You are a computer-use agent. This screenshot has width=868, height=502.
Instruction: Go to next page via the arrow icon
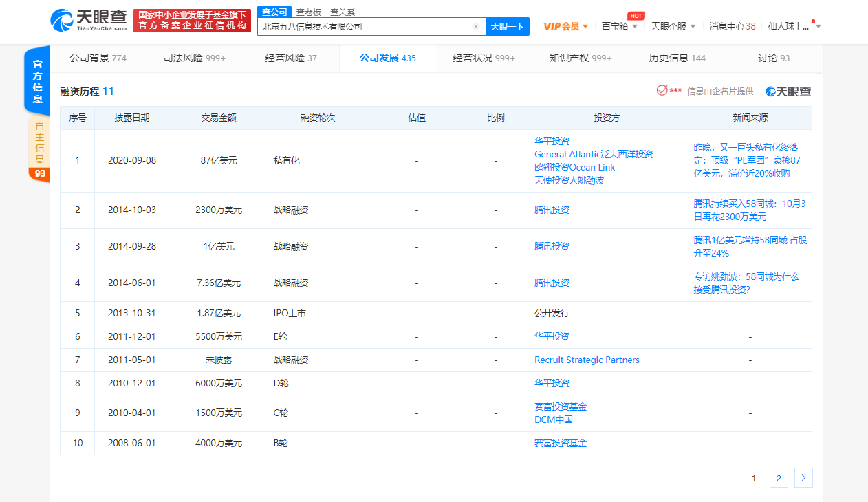point(803,477)
